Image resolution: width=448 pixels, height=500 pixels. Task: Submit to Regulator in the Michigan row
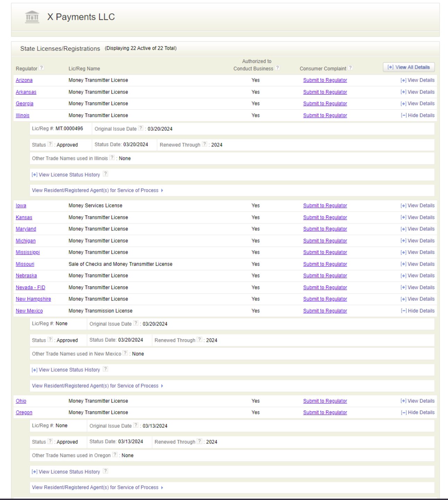point(325,241)
